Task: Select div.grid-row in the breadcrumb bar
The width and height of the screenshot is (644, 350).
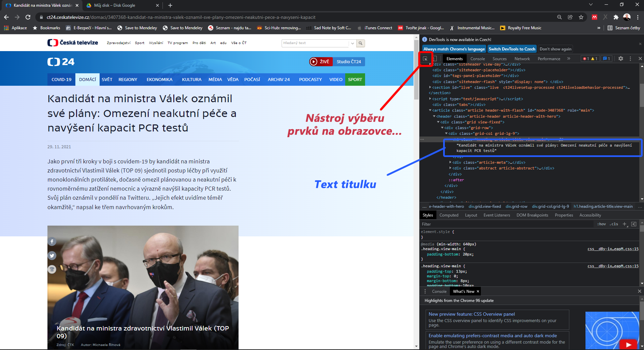Action: click(516, 206)
